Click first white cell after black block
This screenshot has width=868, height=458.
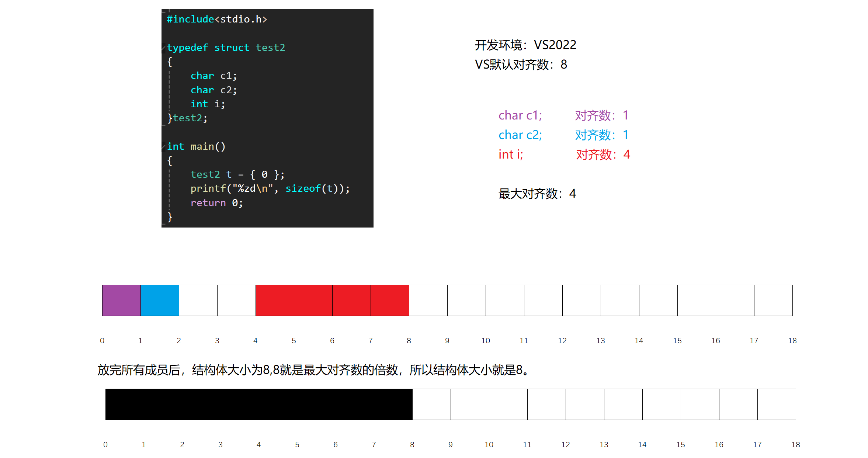pos(431,404)
